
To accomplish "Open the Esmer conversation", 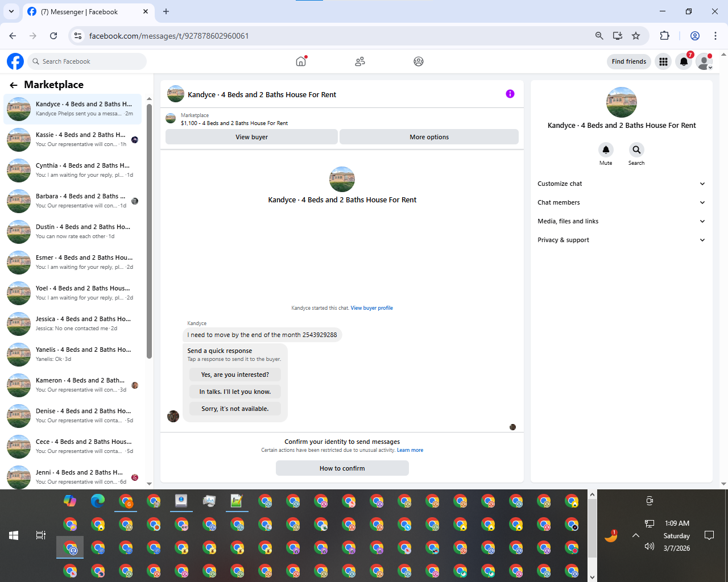I will point(73,262).
